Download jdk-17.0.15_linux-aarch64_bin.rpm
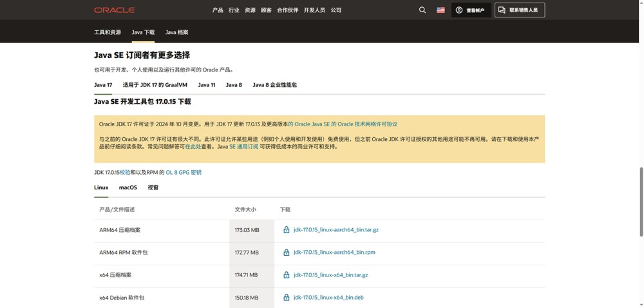Image resolution: width=644 pixels, height=308 pixels. 334,252
